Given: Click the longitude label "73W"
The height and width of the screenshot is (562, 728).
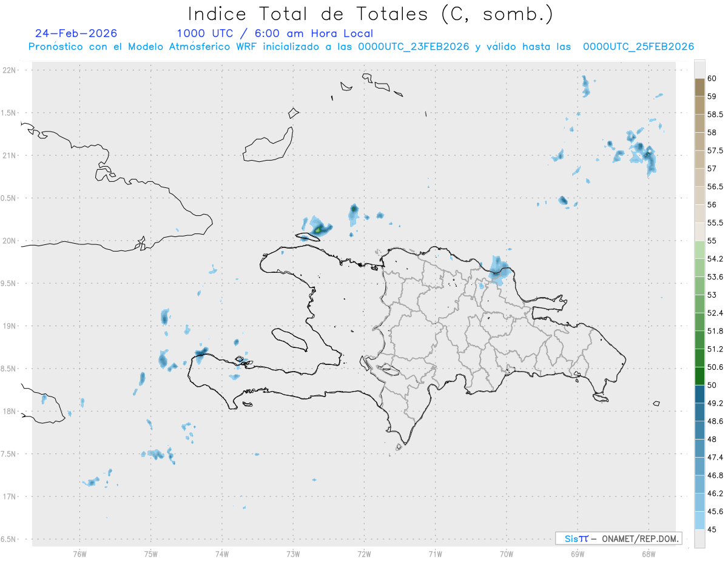Looking at the screenshot, I should tap(293, 554).
